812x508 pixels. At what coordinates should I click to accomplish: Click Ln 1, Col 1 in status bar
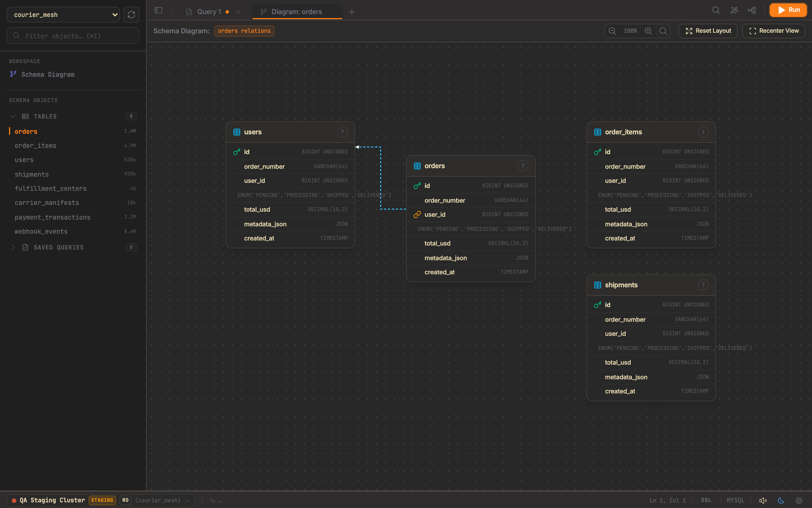pos(668,500)
